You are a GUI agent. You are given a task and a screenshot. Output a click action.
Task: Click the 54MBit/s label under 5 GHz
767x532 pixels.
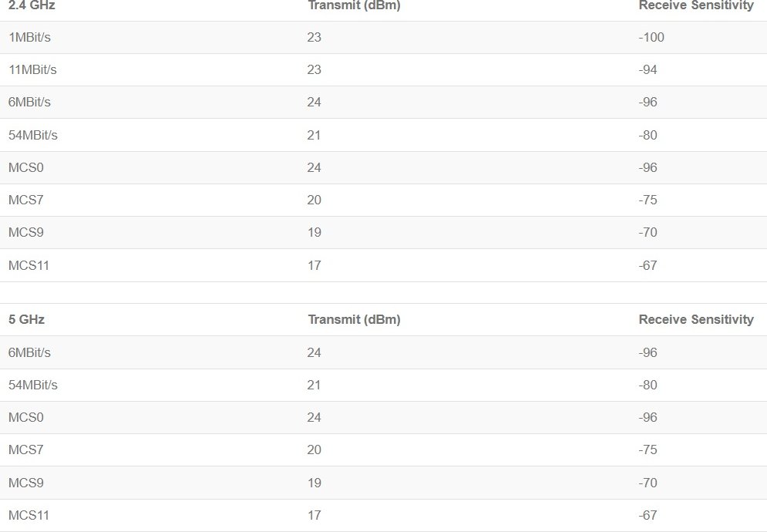33,385
